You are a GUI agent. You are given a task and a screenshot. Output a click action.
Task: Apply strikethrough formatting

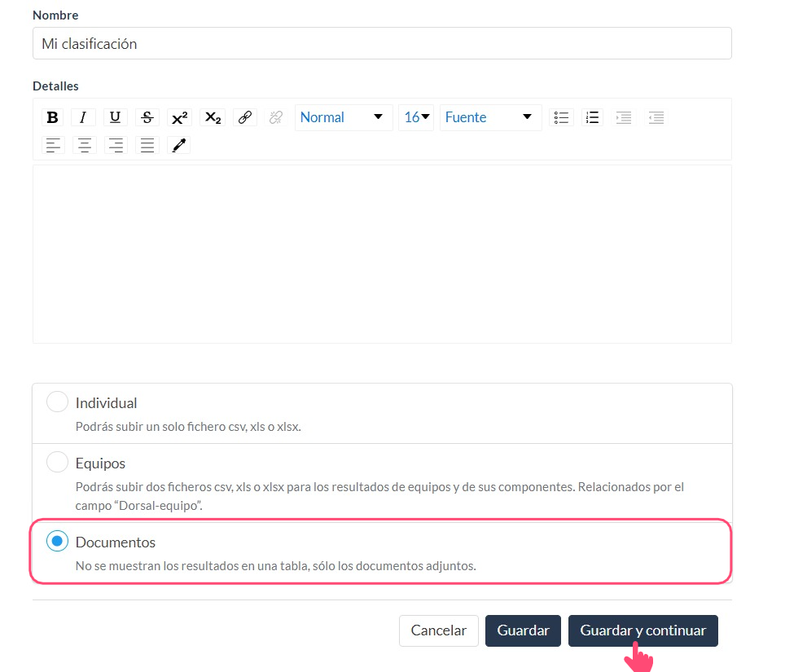pyautogui.click(x=147, y=117)
